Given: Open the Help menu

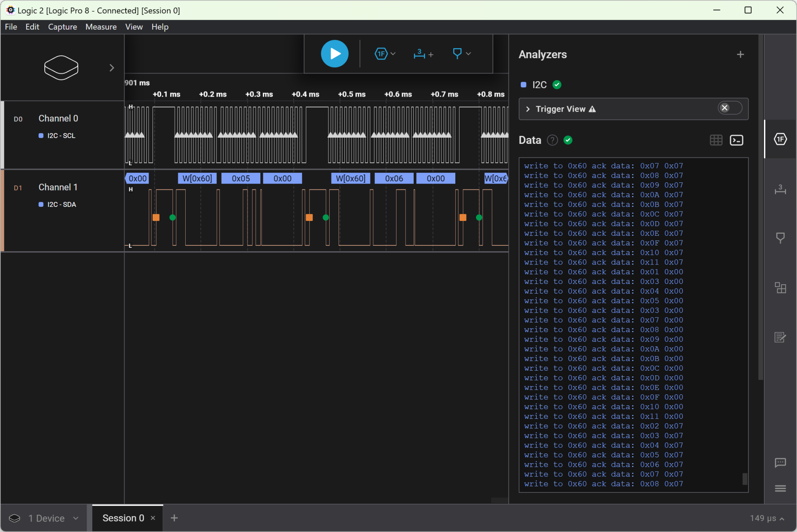Looking at the screenshot, I should (160, 27).
